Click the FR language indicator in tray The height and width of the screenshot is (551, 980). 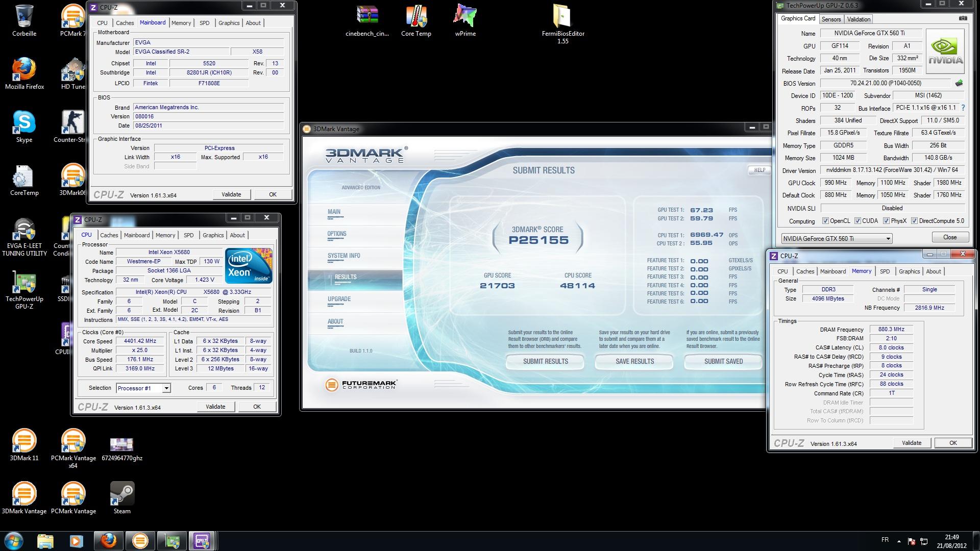pos(885,540)
